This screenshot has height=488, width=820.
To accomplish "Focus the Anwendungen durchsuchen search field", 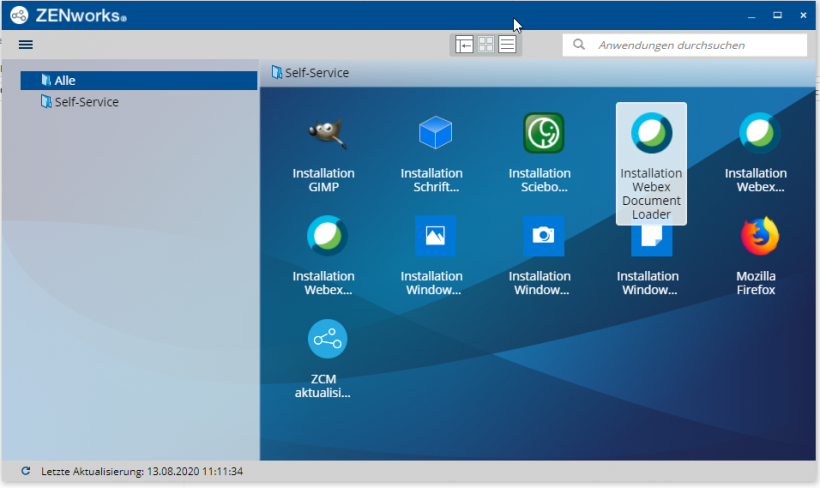I will tap(685, 45).
